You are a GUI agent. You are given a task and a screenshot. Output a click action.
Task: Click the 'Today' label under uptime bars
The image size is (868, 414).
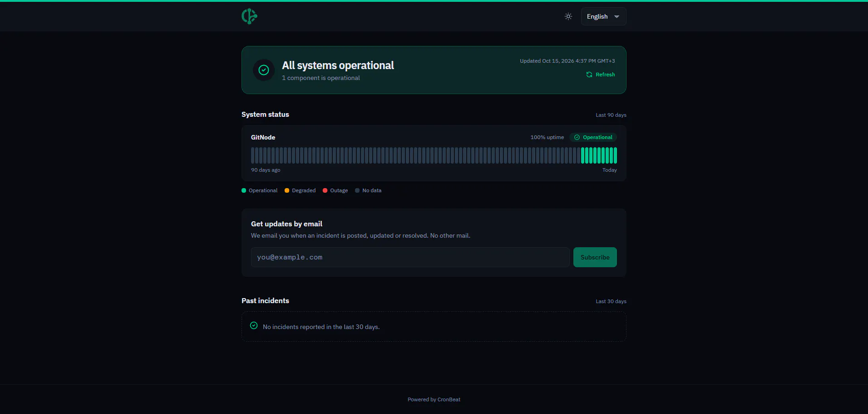pyautogui.click(x=610, y=170)
